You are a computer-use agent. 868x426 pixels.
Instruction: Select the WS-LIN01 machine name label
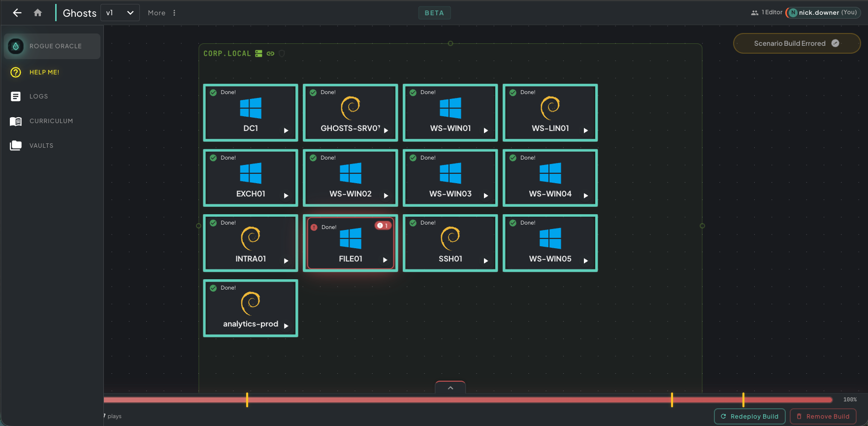550,128
